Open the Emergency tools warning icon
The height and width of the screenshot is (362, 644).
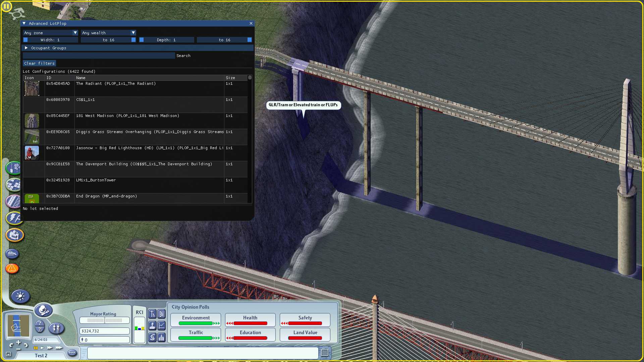12,268
